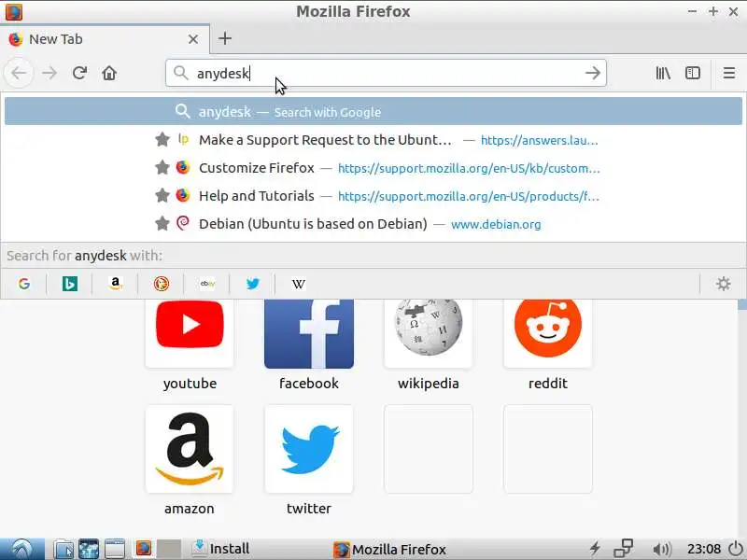This screenshot has height=560, width=747.
Task: Click the web browser launcher in taskbar
Action: click(x=89, y=549)
